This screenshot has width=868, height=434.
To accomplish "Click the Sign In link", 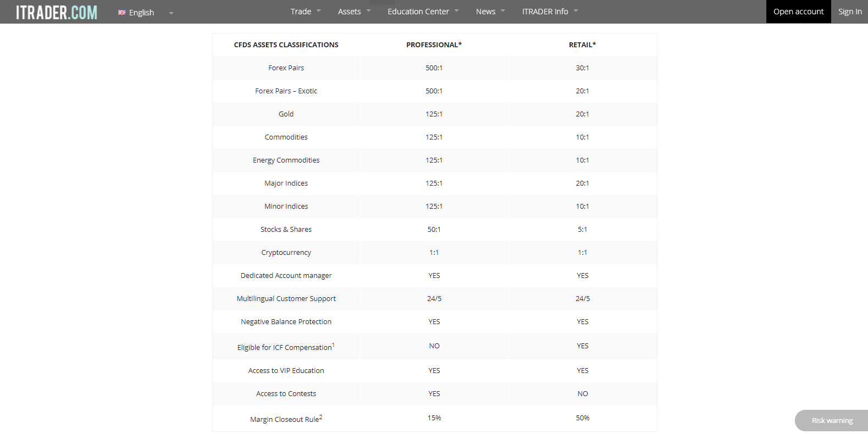I will (x=850, y=12).
